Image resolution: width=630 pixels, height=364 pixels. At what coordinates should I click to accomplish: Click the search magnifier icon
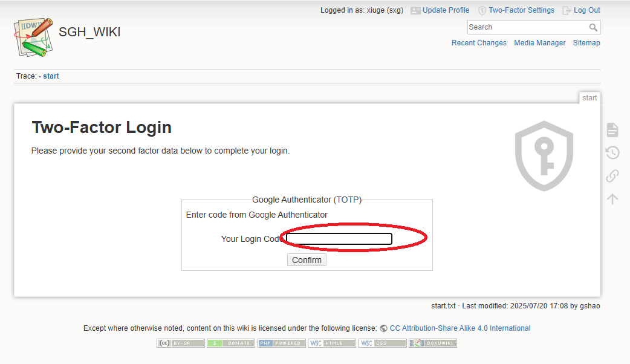(x=593, y=27)
